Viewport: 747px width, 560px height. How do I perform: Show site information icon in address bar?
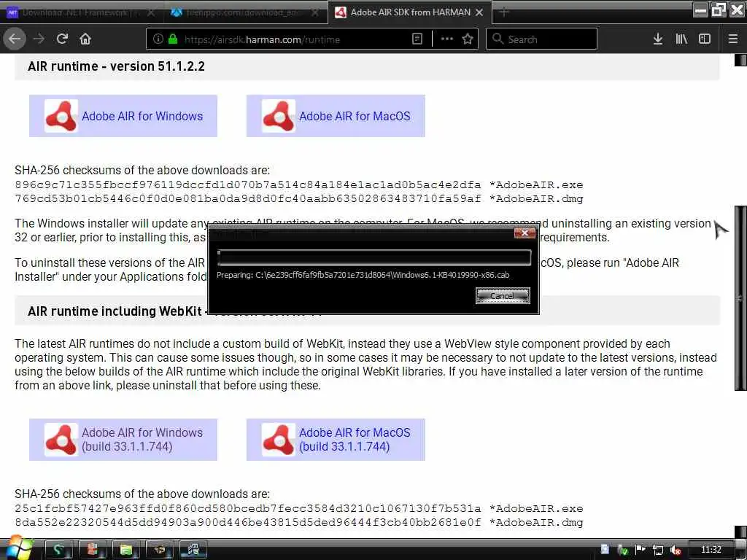(x=158, y=39)
